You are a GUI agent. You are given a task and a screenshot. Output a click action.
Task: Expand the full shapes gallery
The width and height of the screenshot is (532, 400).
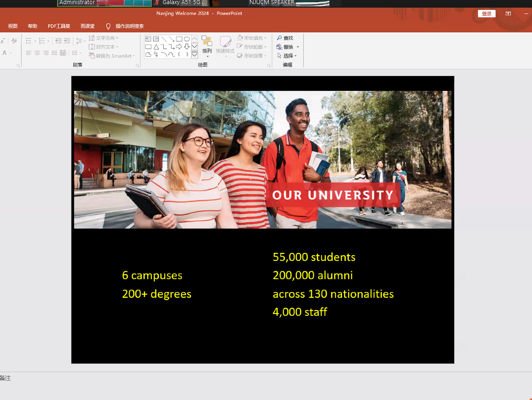[x=195, y=54]
